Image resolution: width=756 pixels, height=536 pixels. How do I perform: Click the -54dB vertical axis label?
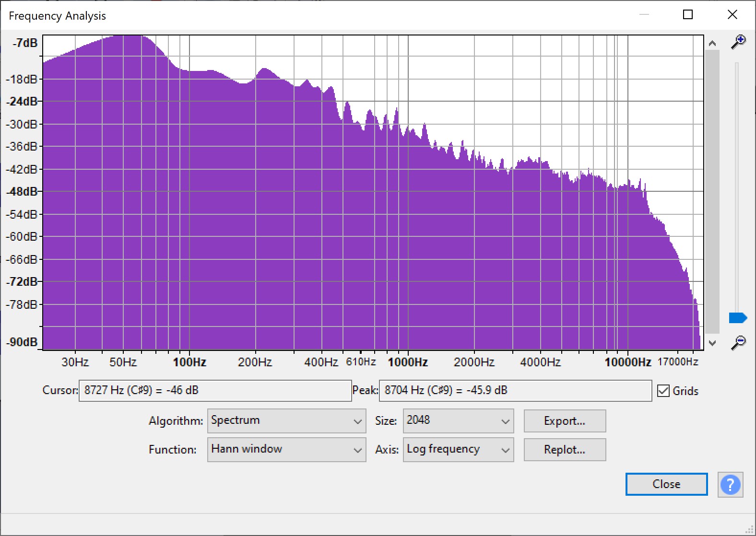pos(22,214)
